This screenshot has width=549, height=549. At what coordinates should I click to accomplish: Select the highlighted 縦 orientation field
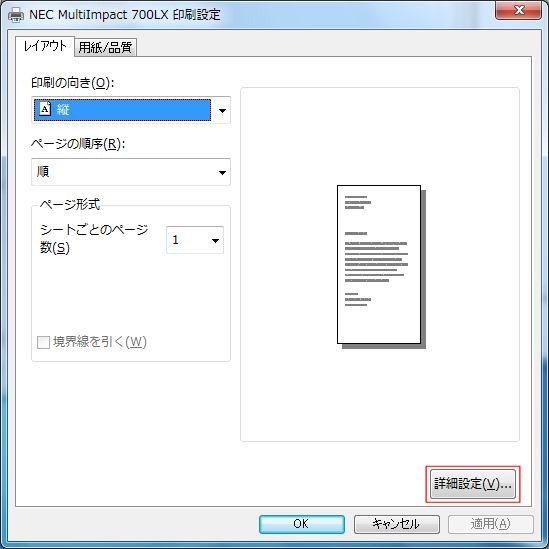[x=123, y=110]
